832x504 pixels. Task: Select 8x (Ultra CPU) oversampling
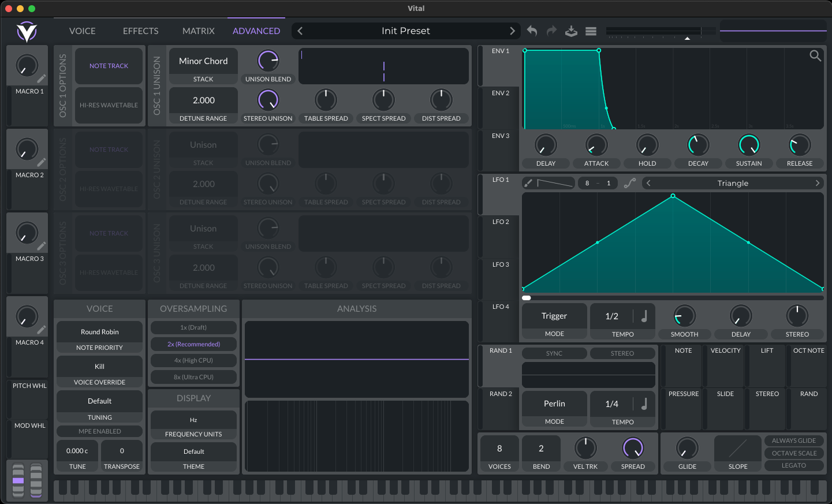pos(193,377)
